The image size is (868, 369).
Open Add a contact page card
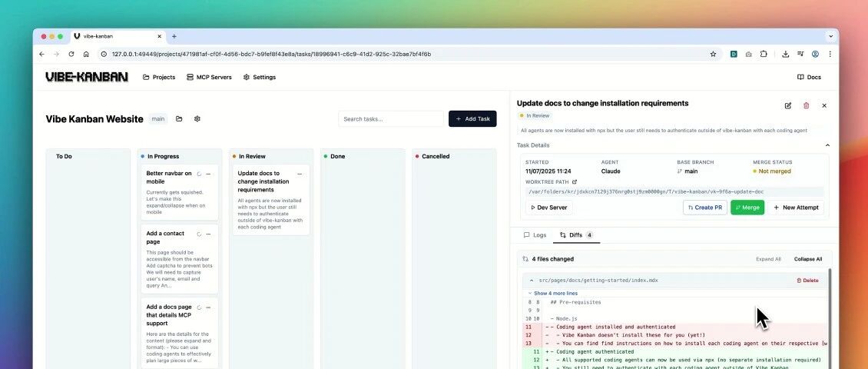(x=179, y=259)
